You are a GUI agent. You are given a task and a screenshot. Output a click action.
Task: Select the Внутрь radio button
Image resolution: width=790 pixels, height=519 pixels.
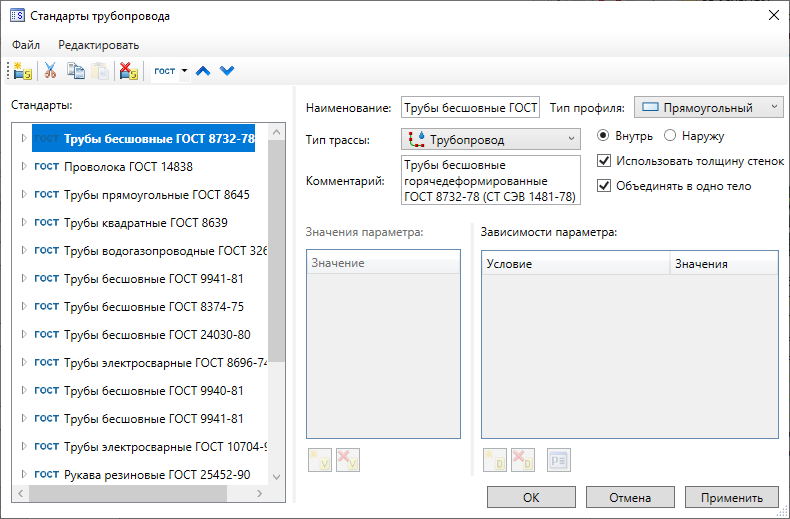pyautogui.click(x=603, y=135)
